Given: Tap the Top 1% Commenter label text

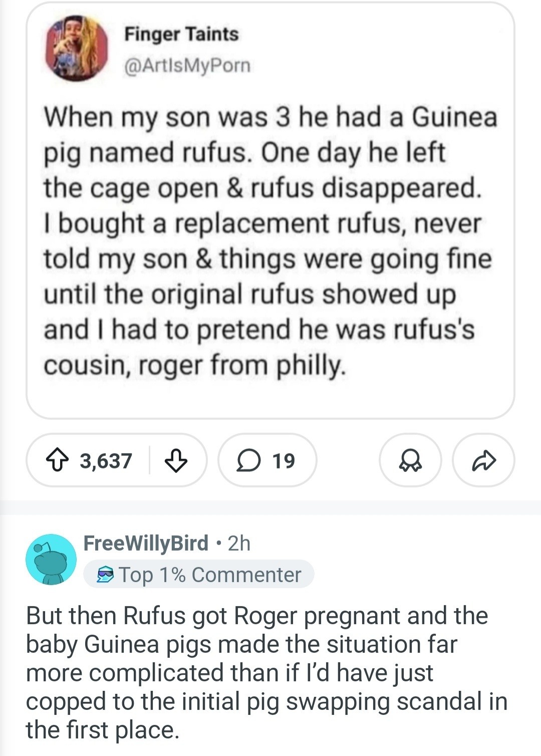Looking at the screenshot, I should [x=210, y=575].
